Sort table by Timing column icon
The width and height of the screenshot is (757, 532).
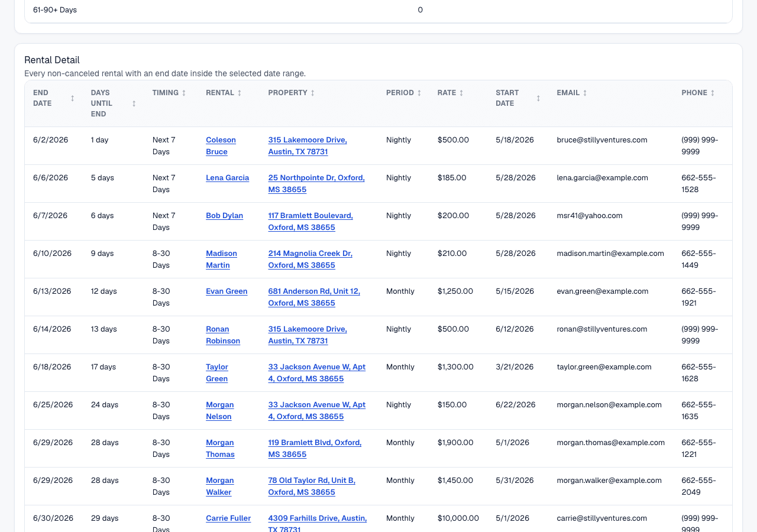click(x=184, y=93)
